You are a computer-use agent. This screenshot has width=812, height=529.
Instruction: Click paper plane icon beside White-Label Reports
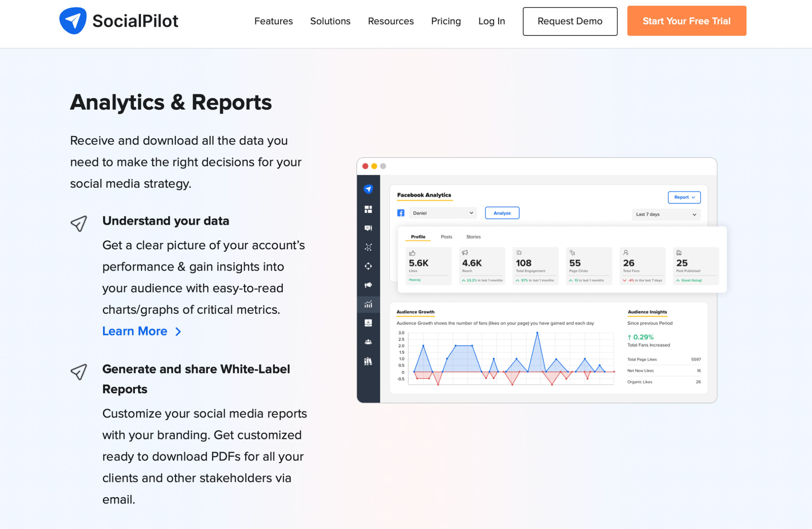pos(78,372)
